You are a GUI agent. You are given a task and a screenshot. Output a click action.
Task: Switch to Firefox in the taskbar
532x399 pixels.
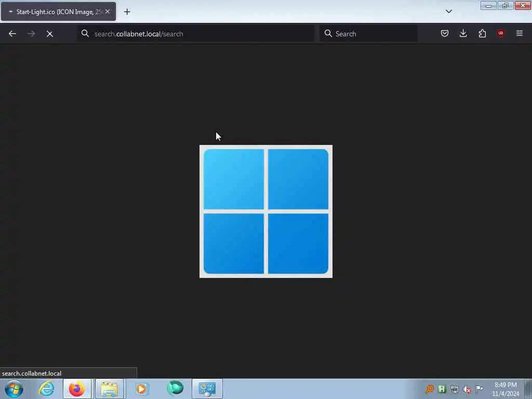click(77, 389)
